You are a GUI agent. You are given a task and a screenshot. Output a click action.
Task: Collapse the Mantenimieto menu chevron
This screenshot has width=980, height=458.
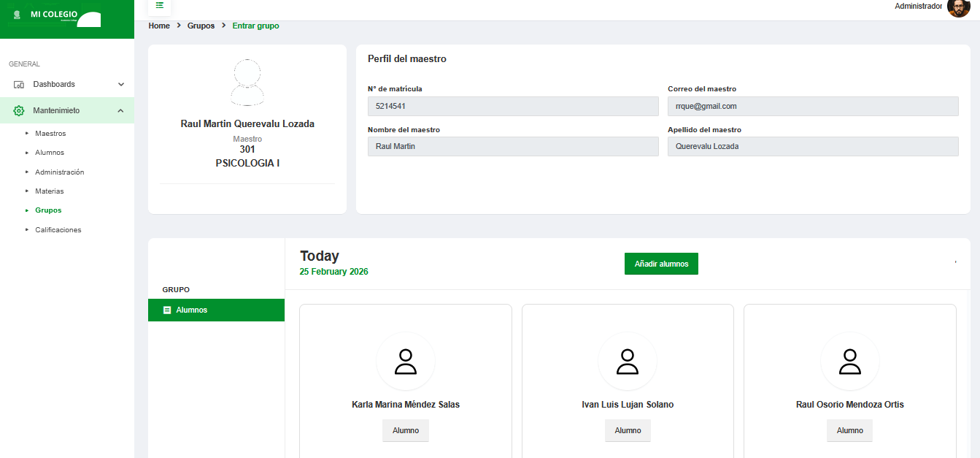[x=121, y=111]
